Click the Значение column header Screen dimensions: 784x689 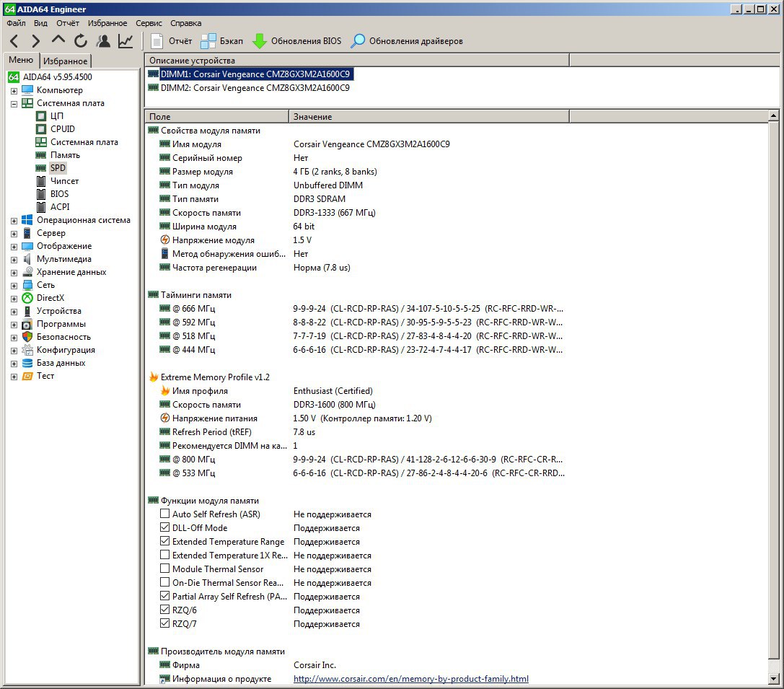[429, 116]
